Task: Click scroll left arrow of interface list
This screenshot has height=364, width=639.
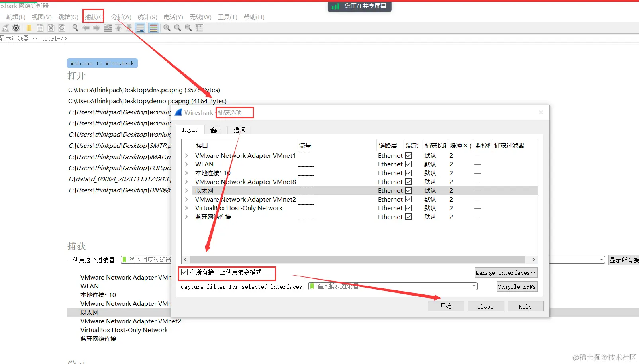Action: [x=185, y=259]
